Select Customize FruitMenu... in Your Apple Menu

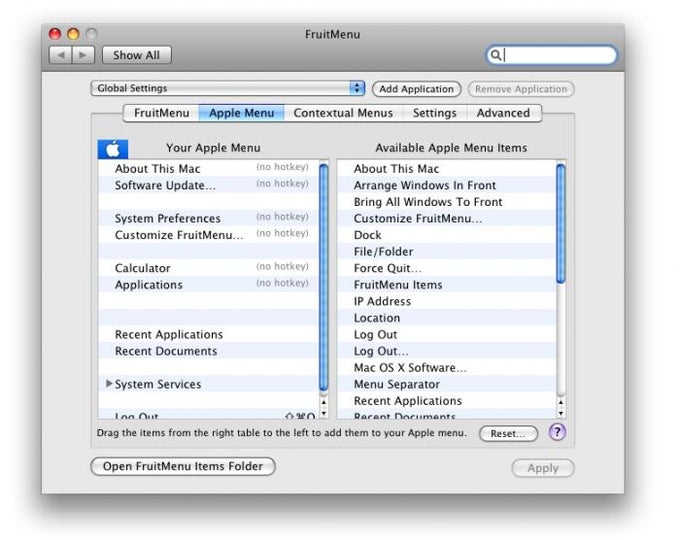tap(209, 235)
